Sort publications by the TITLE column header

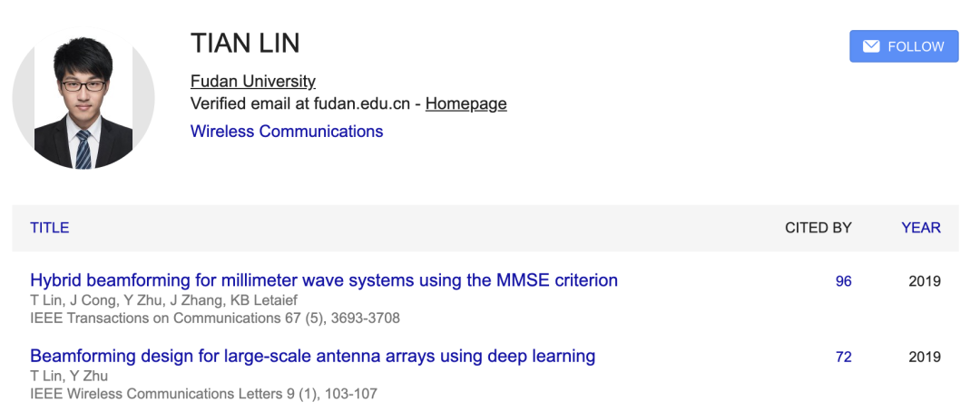(50, 228)
